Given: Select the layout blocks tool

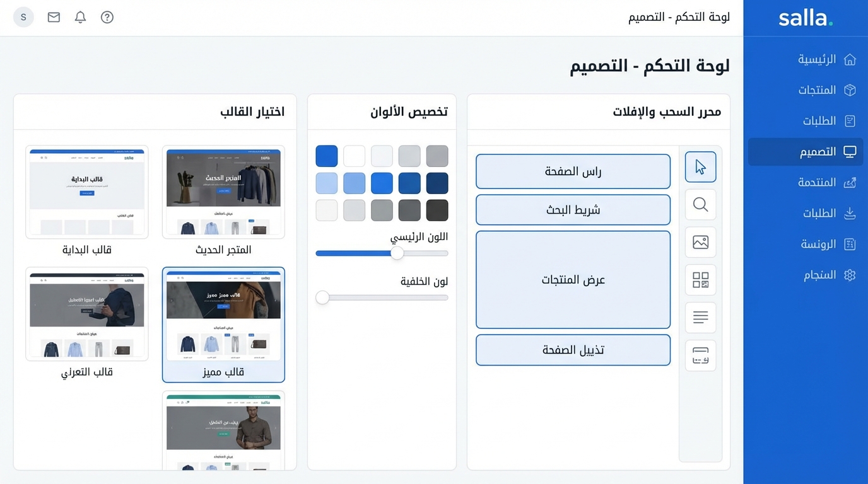Looking at the screenshot, I should 700,280.
